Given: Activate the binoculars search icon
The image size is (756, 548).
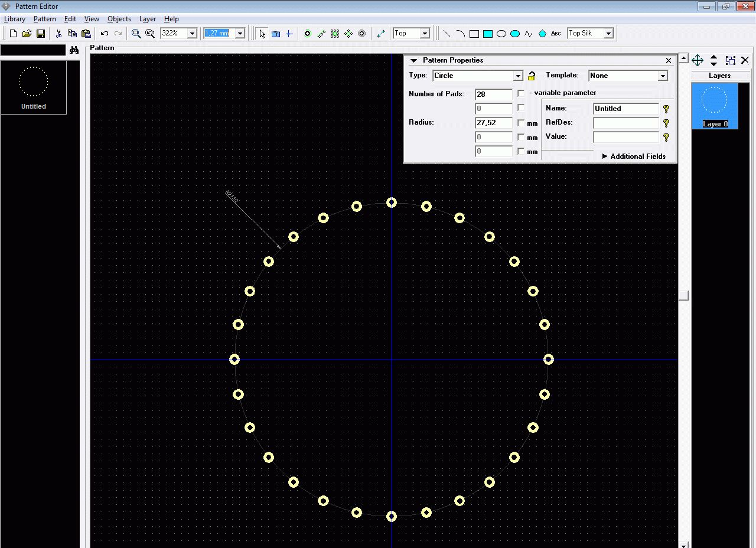Looking at the screenshot, I should (74, 50).
